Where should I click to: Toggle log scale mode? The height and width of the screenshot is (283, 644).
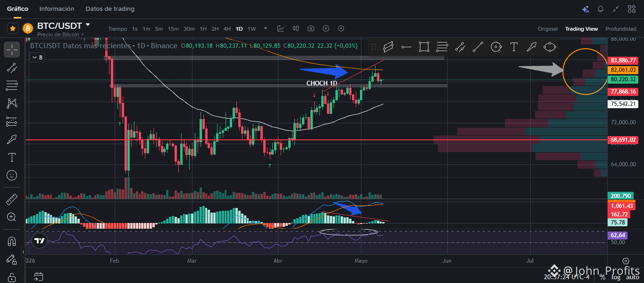click(615, 277)
